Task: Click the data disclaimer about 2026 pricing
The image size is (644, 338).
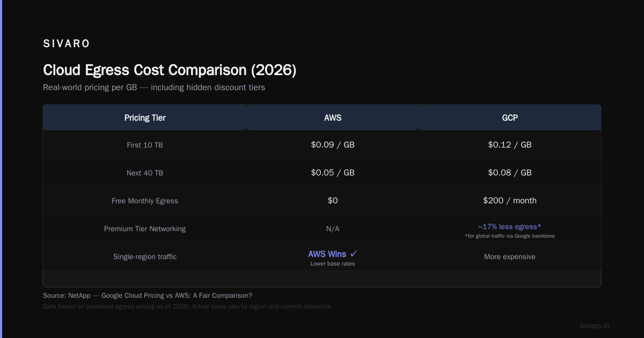Action: (188, 306)
